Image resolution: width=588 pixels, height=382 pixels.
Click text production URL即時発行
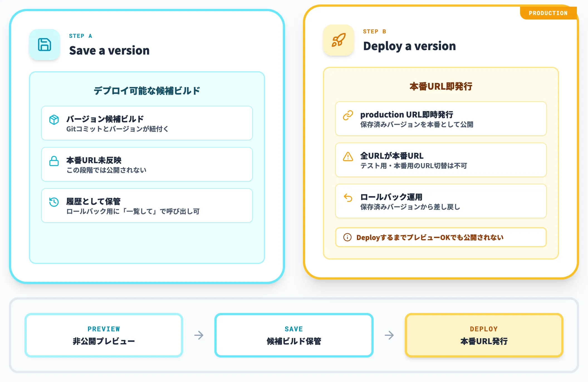407,115
